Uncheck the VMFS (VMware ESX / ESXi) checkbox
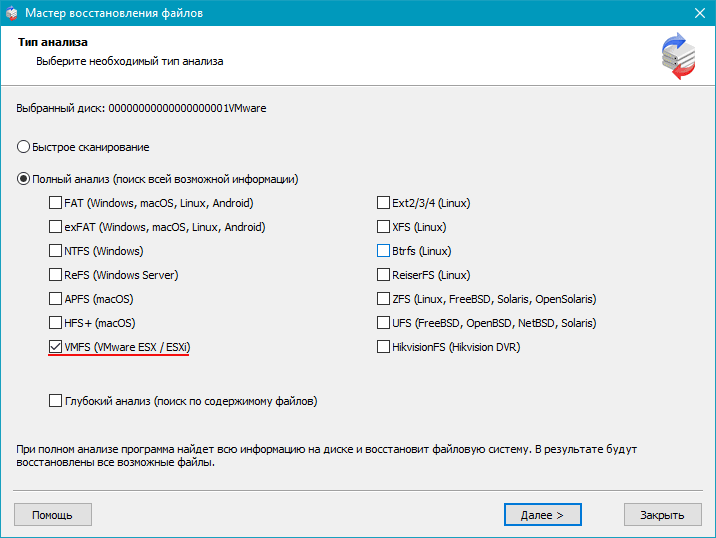716x538 pixels. 55,347
